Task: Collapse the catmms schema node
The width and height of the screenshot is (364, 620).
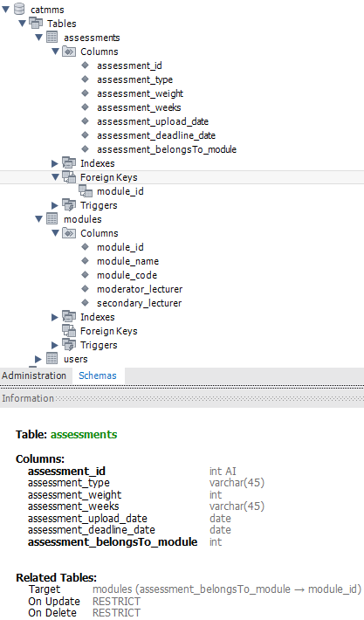Action: point(5,9)
